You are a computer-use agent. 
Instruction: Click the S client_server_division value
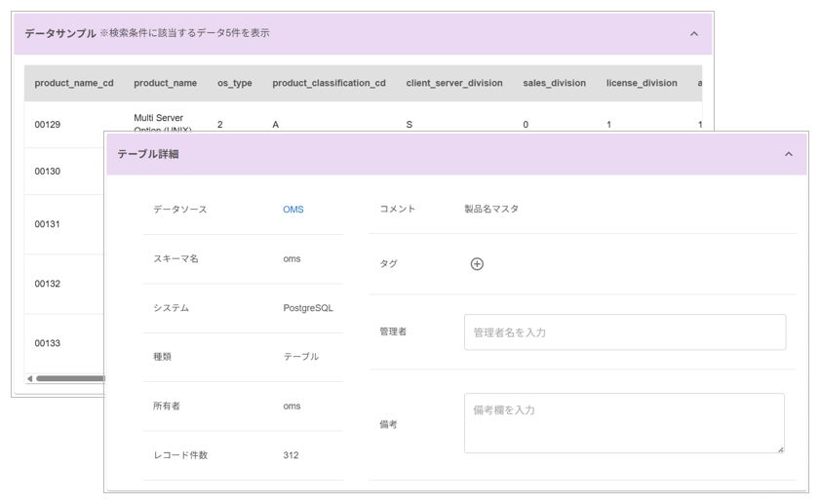[x=409, y=125]
